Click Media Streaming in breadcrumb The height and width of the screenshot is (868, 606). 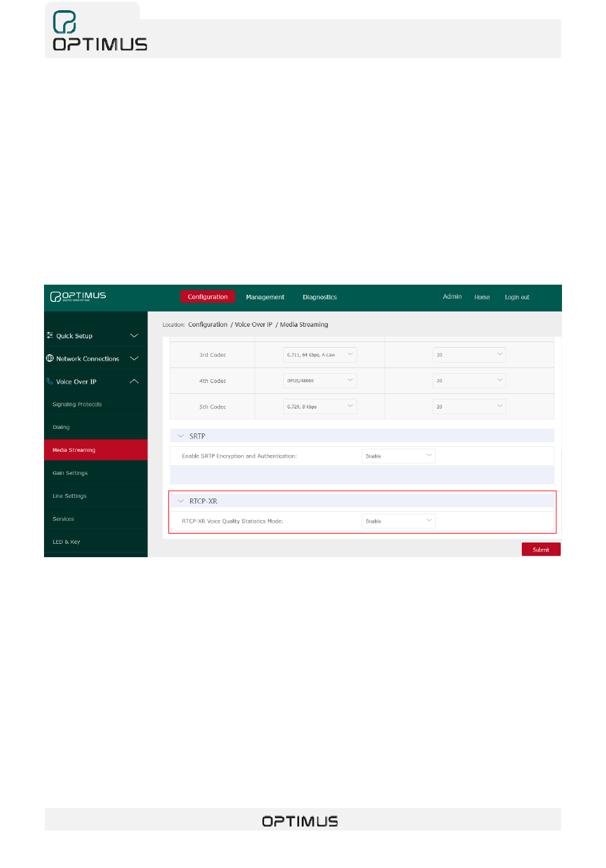point(304,324)
